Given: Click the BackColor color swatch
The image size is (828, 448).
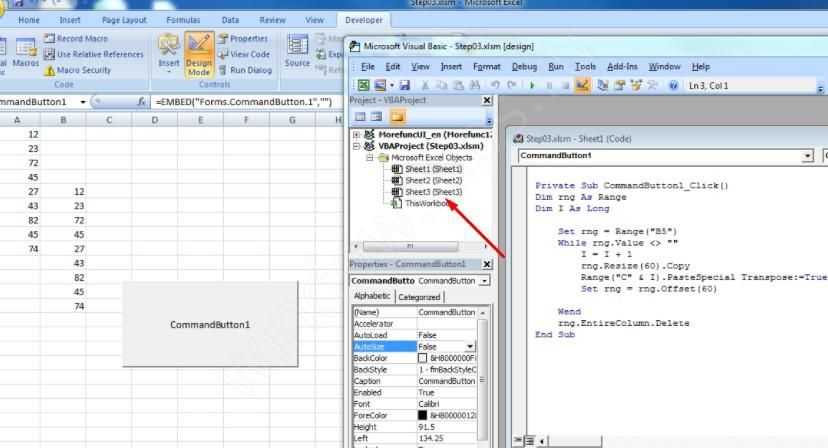Looking at the screenshot, I should (x=423, y=358).
